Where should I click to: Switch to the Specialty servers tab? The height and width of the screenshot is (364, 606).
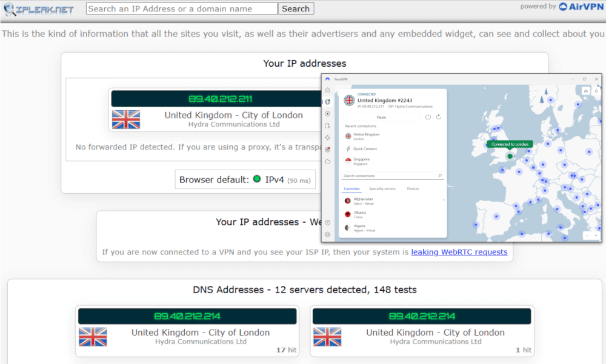(382, 189)
